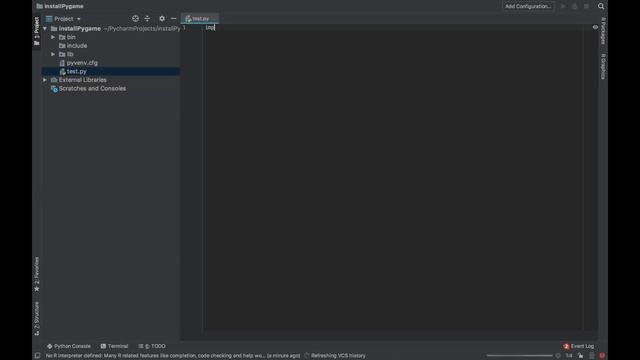Viewport: 640px width, 360px height.
Task: Click the code inspection indicator in editor corner
Action: pyautogui.click(x=595, y=27)
